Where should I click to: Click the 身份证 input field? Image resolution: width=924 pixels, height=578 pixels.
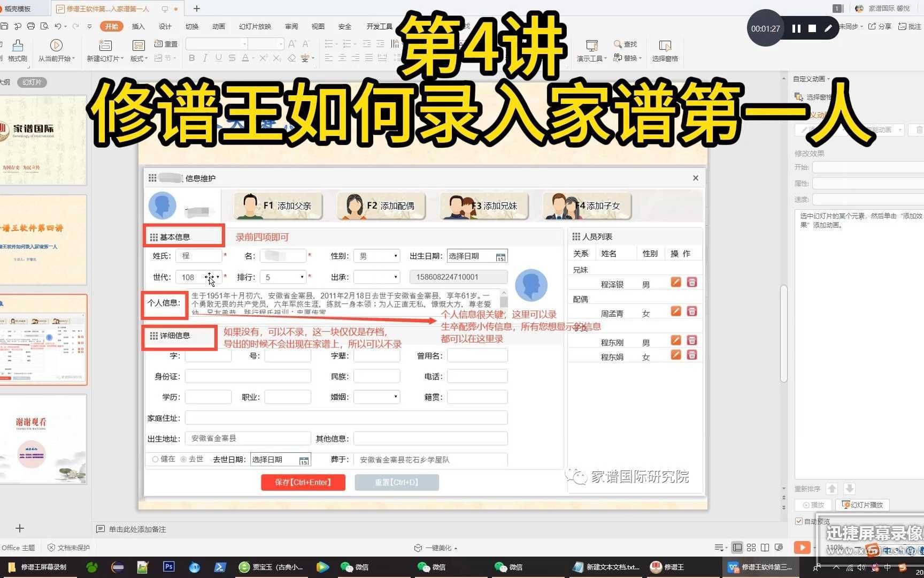[248, 376]
